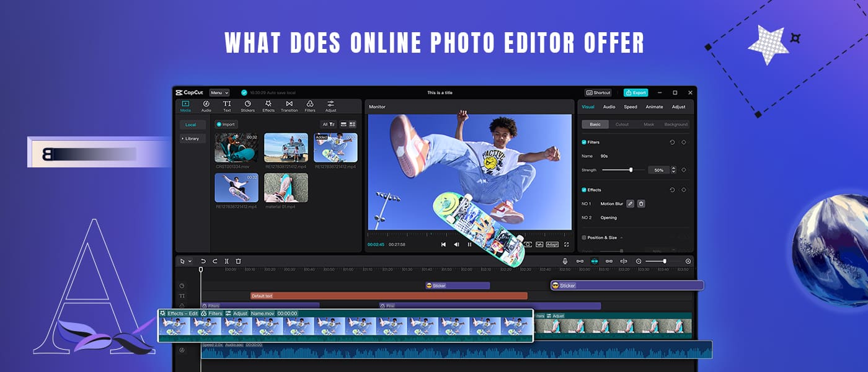This screenshot has height=372, width=868.
Task: Switch to the Visual tab
Action: click(588, 107)
